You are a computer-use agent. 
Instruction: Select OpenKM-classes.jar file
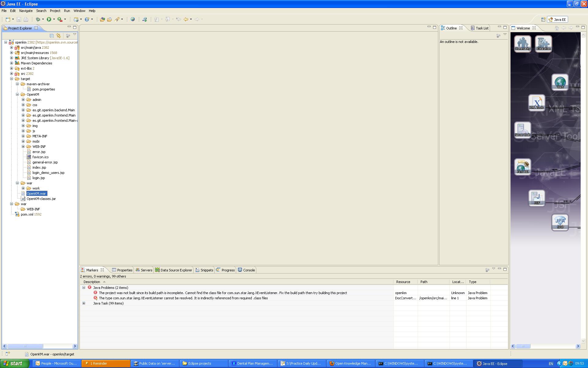pos(41,199)
